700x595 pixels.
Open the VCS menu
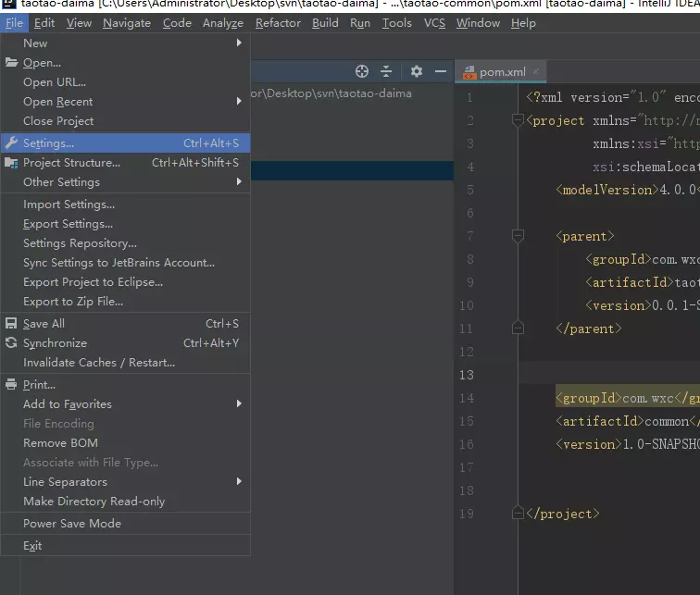pyautogui.click(x=434, y=23)
